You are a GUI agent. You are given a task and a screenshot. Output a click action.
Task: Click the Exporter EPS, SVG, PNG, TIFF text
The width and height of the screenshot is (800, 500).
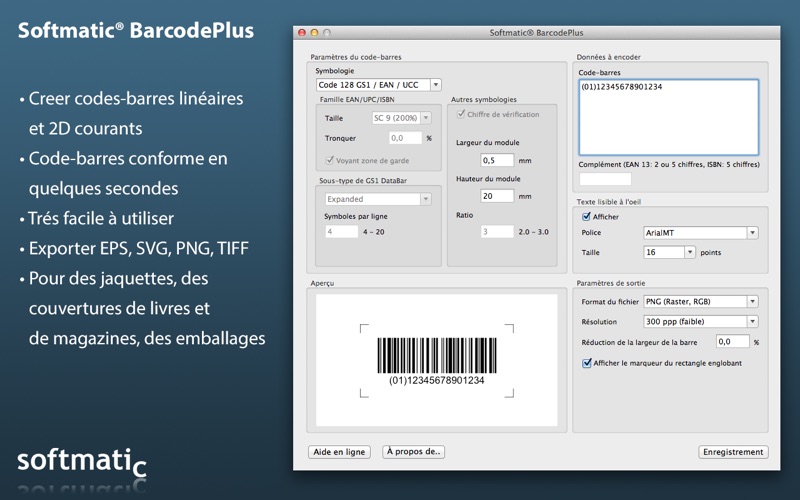pos(139,248)
